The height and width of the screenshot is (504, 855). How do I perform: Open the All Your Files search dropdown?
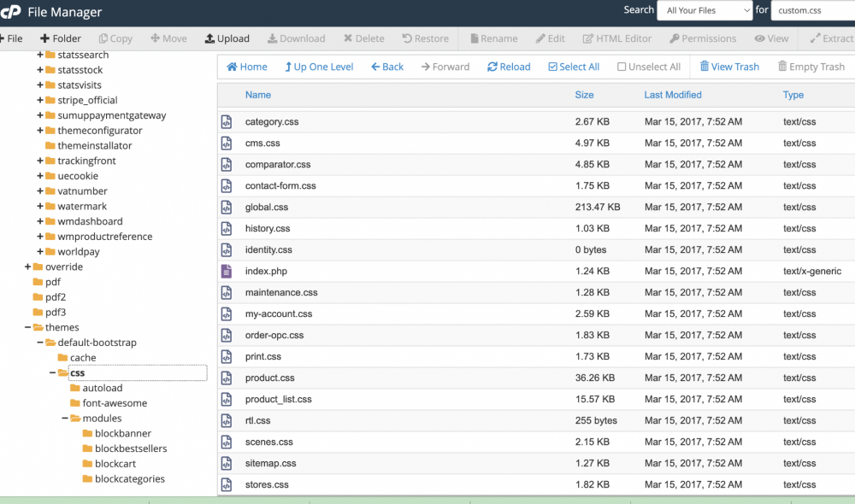pyautogui.click(x=705, y=10)
